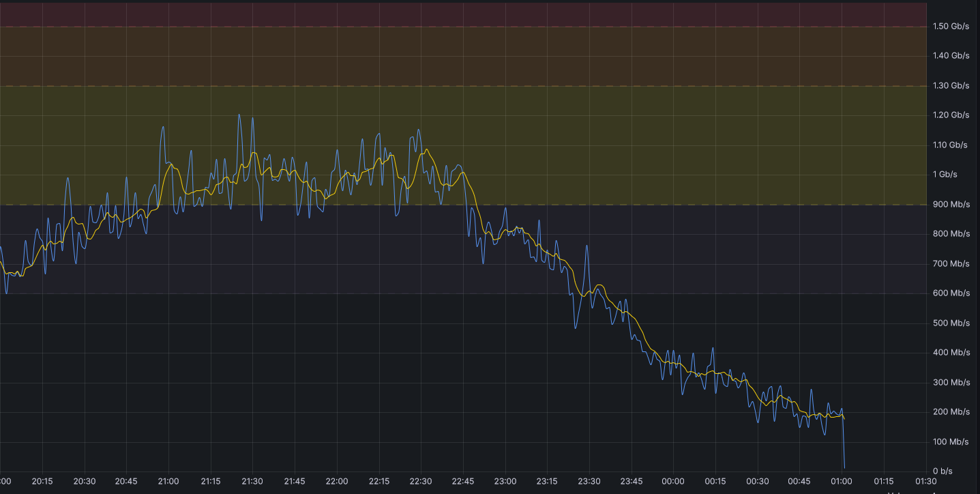Select the 00:00 midnight time label
Screen dimensions: 980x494
point(673,481)
